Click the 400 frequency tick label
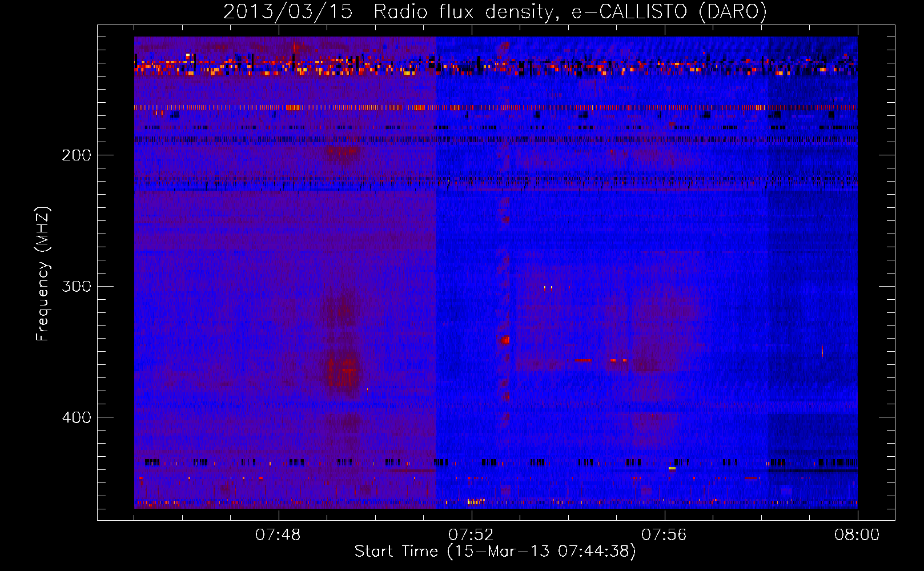The height and width of the screenshot is (571, 924). click(x=77, y=417)
